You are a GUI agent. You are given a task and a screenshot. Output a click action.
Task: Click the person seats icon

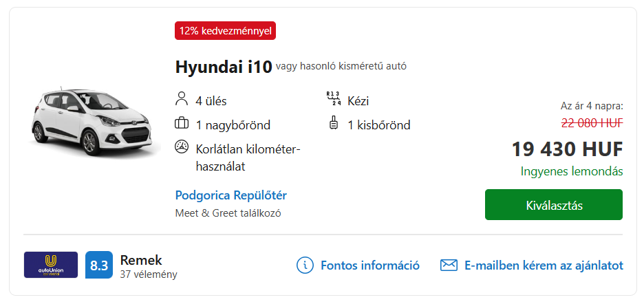tap(181, 100)
